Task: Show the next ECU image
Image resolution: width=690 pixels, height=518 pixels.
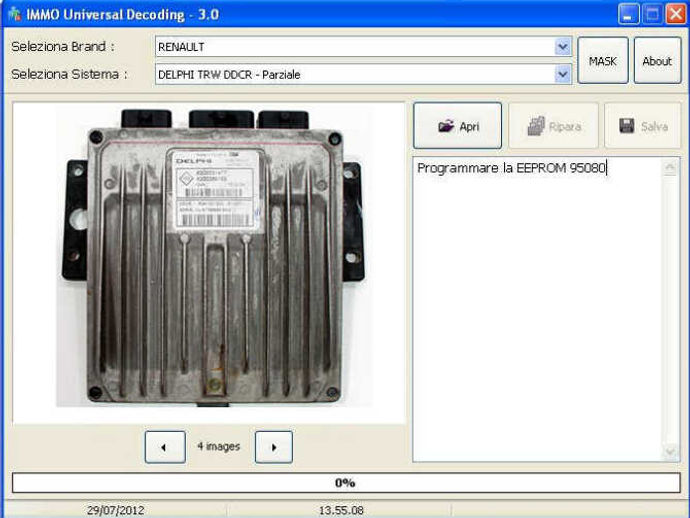Action: [x=274, y=447]
